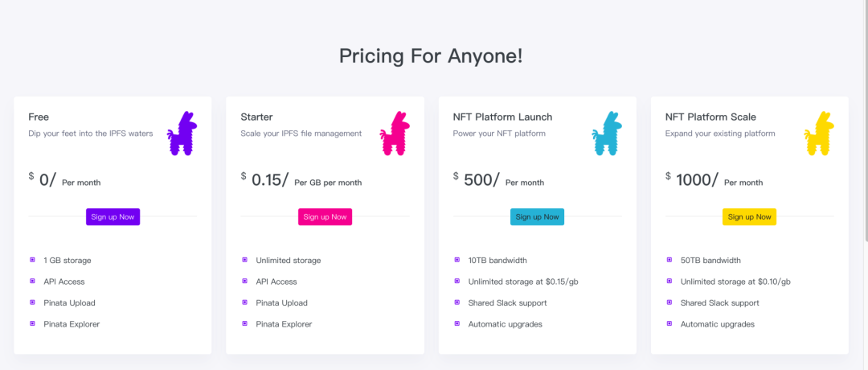The image size is (868, 370).
Task: Select the NFT Platform Scale heading
Action: (710, 117)
